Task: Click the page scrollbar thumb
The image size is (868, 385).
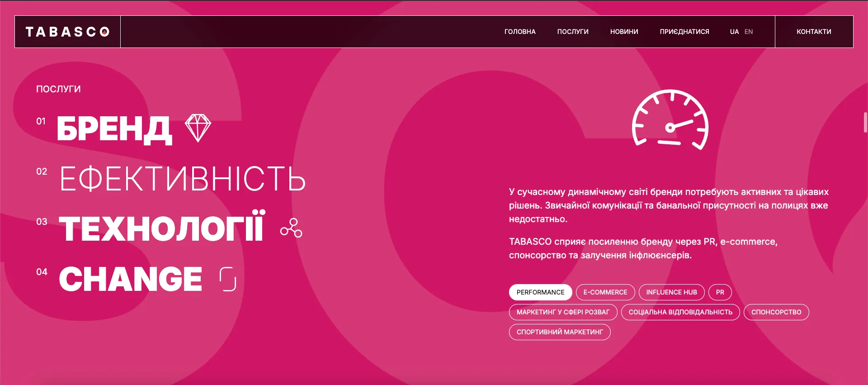Action: coord(865,122)
